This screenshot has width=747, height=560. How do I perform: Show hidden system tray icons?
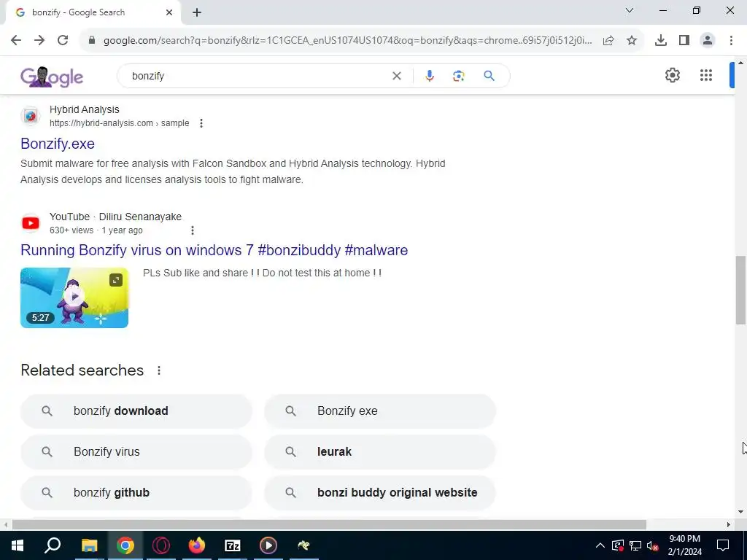(600, 545)
